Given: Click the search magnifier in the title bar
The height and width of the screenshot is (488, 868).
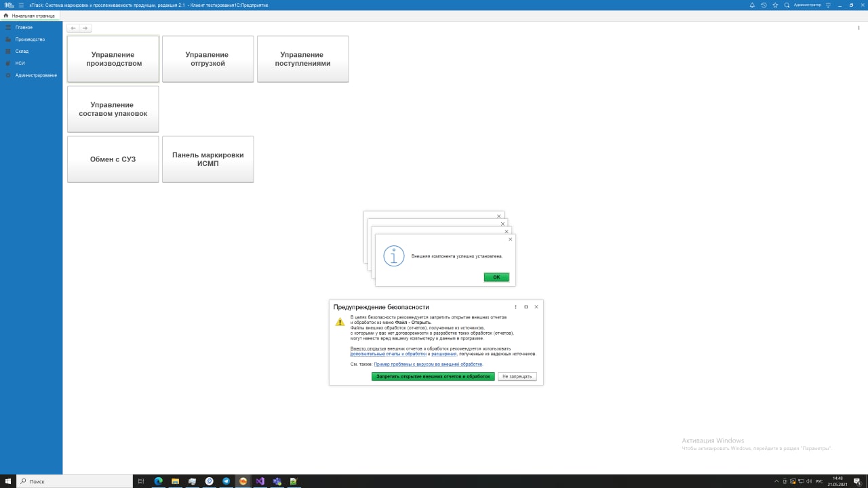Looking at the screenshot, I should [x=787, y=5].
